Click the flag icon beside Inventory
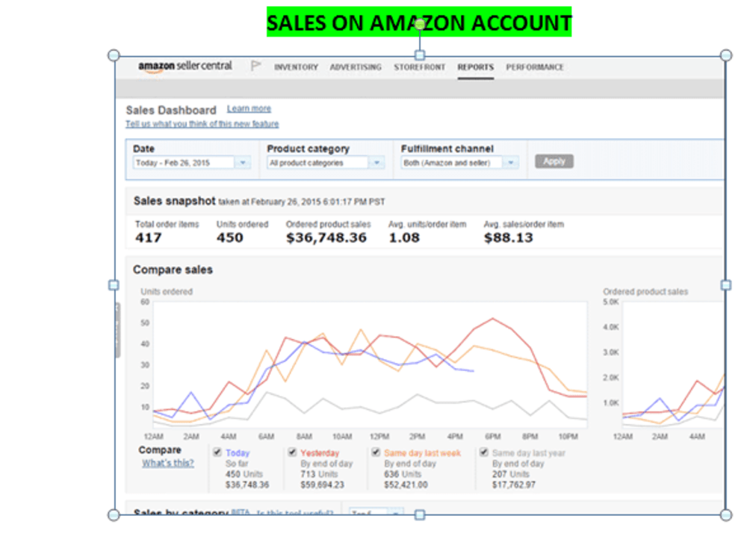This screenshot has width=747, height=560. pyautogui.click(x=255, y=66)
